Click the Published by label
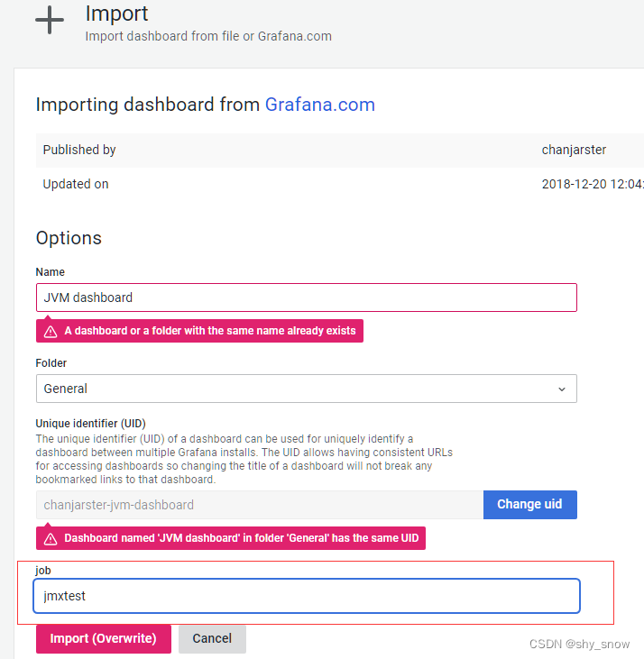Screen dimensions: 644x659 (79, 150)
